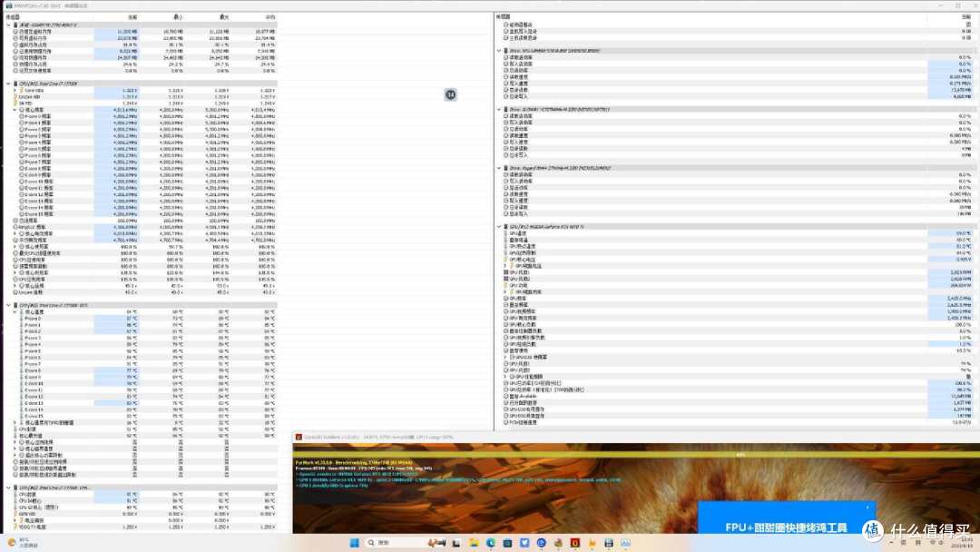Select the 主机写入总计 row in right panel
The image size is (980, 552).
[734, 31]
